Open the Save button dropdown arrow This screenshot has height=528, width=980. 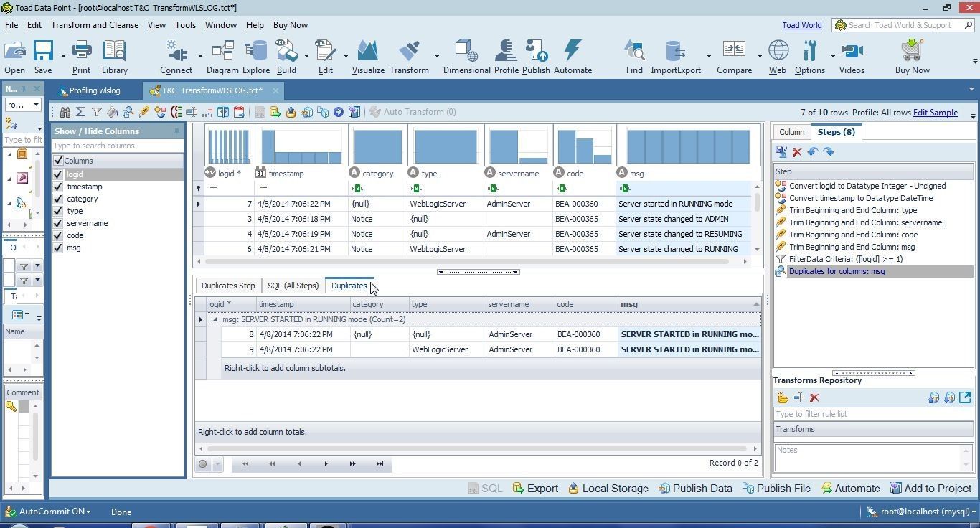[63, 56]
